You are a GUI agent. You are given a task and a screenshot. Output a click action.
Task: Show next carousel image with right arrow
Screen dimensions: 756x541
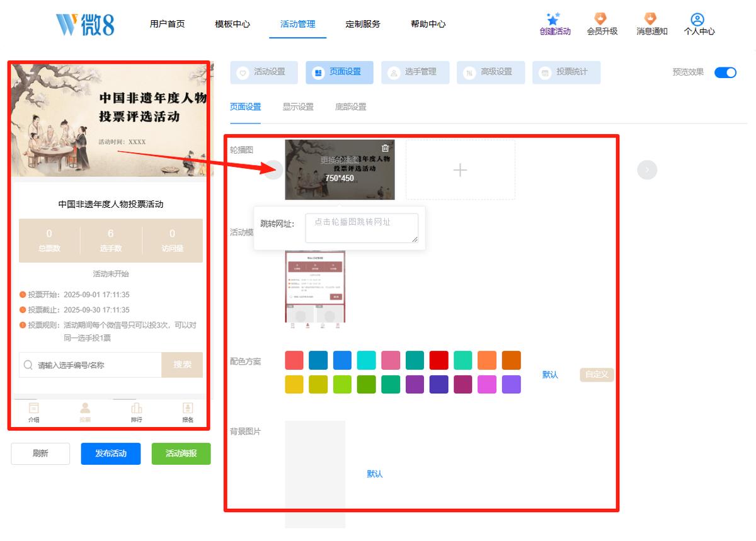(x=647, y=170)
